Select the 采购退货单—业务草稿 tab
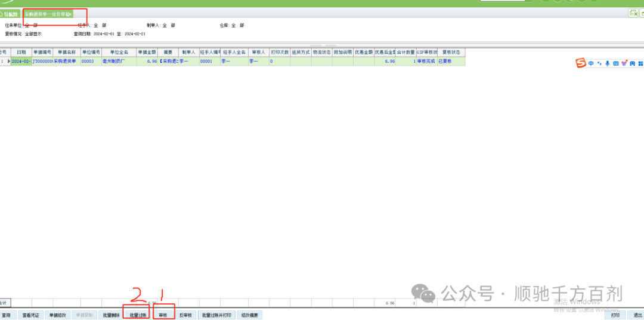644x320 pixels. [48, 14]
